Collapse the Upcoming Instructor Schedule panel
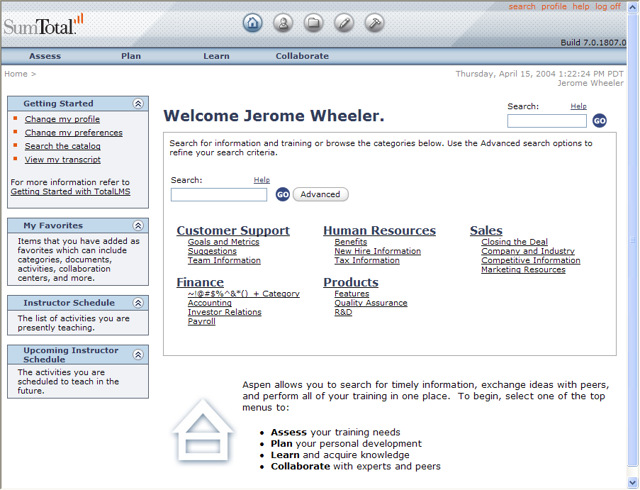 tap(138, 354)
